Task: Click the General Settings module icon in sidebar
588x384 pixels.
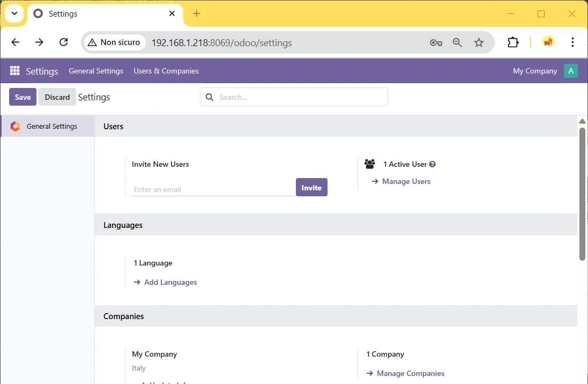Action: point(15,126)
